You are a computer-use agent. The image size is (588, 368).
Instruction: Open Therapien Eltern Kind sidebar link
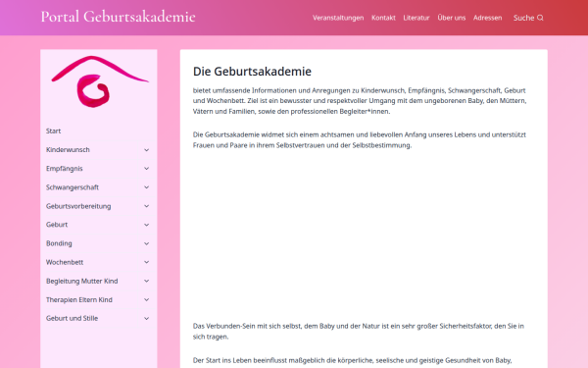(79, 299)
